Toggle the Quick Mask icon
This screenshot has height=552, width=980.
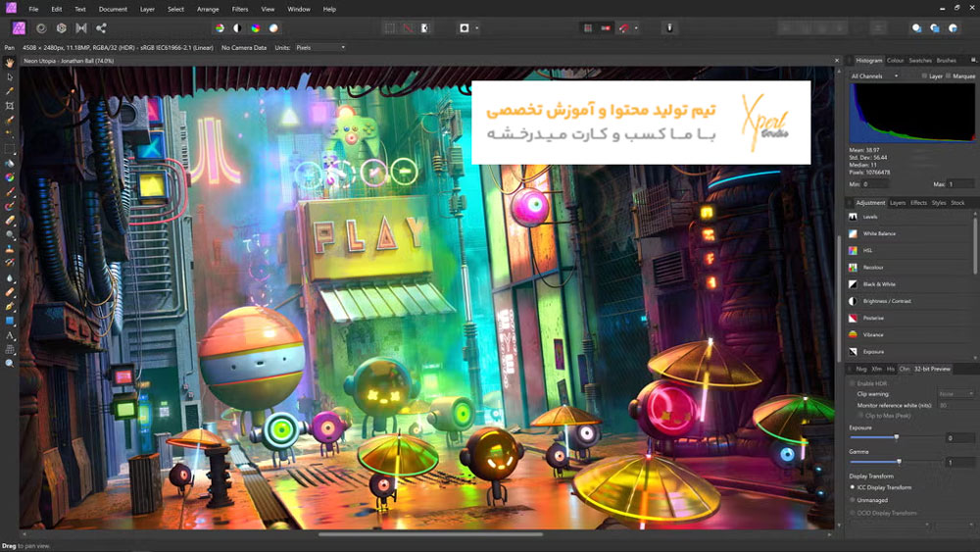[x=465, y=28]
